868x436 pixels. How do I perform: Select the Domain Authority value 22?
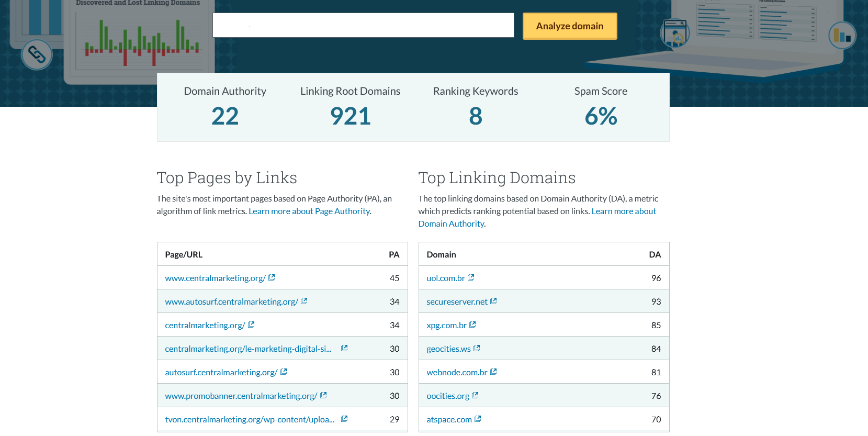point(225,116)
